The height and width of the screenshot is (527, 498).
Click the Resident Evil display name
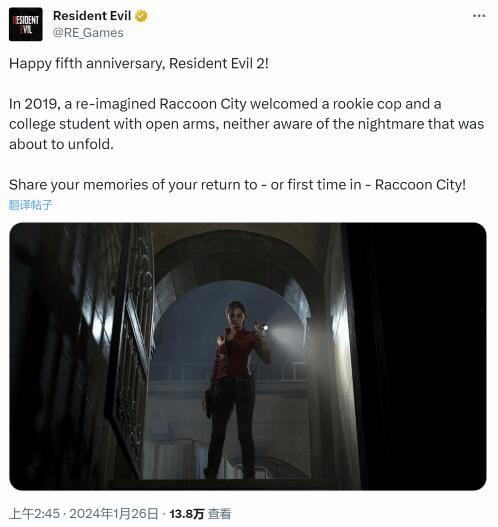(92, 16)
